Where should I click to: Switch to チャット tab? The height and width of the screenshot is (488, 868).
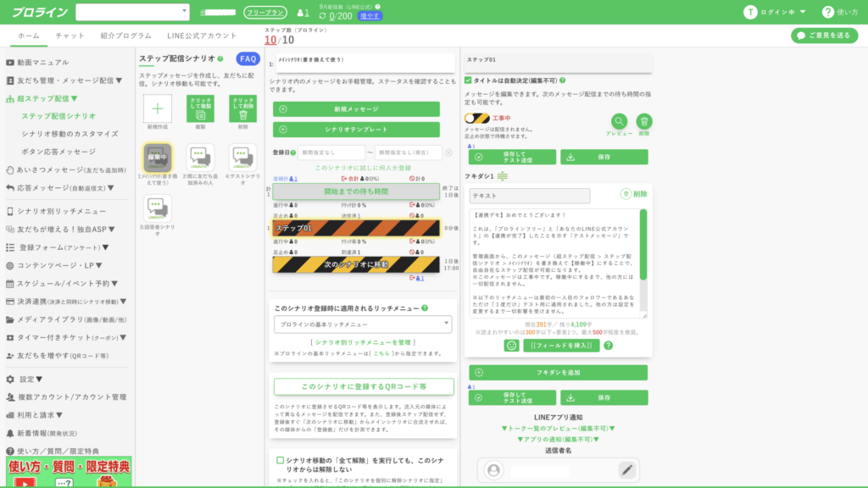coord(70,36)
